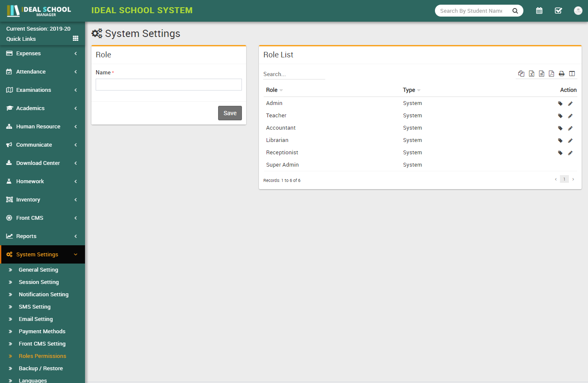Collapse the System Settings menu
588x383 pixels.
(43, 254)
